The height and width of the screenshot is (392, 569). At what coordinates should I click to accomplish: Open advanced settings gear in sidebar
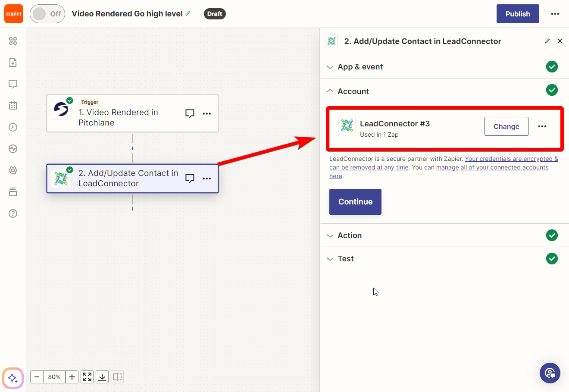point(13,170)
